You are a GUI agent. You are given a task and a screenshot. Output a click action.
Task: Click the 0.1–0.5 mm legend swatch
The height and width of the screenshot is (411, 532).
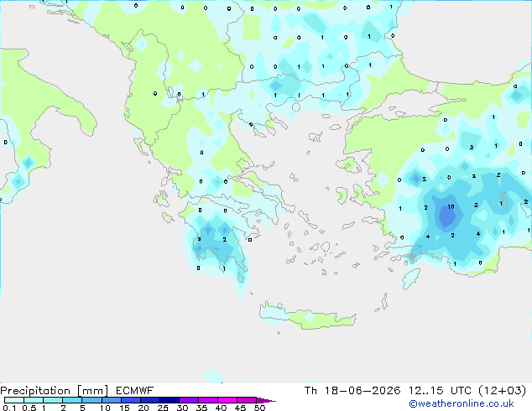(x=14, y=400)
